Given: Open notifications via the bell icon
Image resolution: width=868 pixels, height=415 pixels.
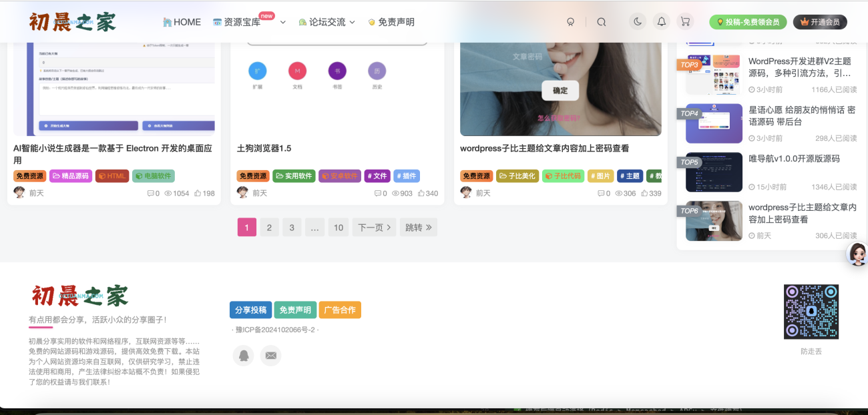Looking at the screenshot, I should point(661,22).
